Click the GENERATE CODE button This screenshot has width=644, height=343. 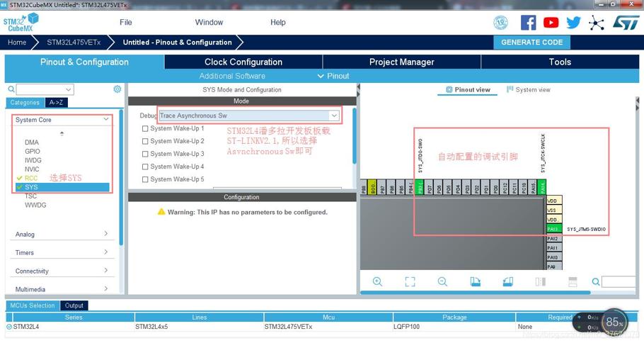532,43
